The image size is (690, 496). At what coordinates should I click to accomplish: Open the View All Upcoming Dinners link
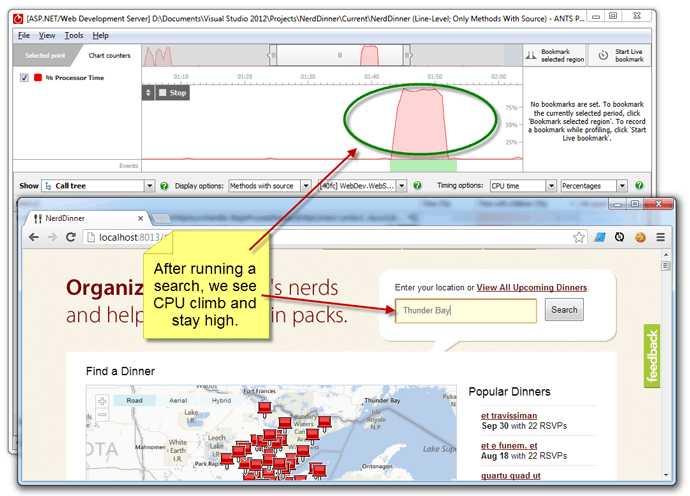[532, 288]
